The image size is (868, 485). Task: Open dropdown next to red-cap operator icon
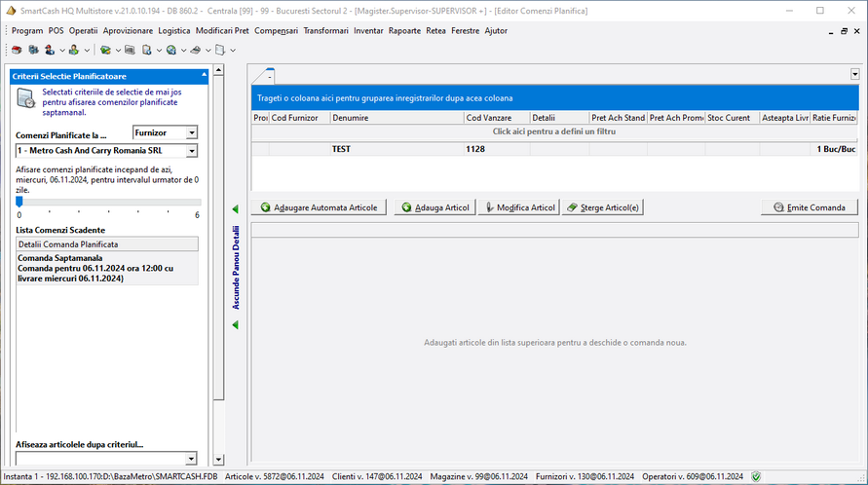pyautogui.click(x=62, y=51)
